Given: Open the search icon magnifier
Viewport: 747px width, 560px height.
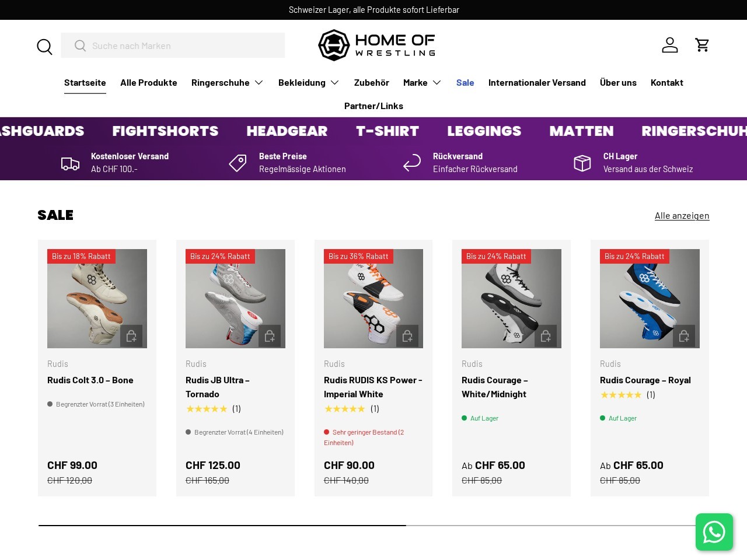Looking at the screenshot, I should [x=44, y=47].
